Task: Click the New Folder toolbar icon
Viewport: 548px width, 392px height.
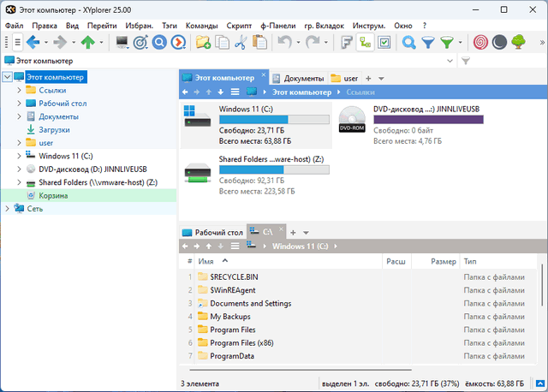Action: coord(203,42)
